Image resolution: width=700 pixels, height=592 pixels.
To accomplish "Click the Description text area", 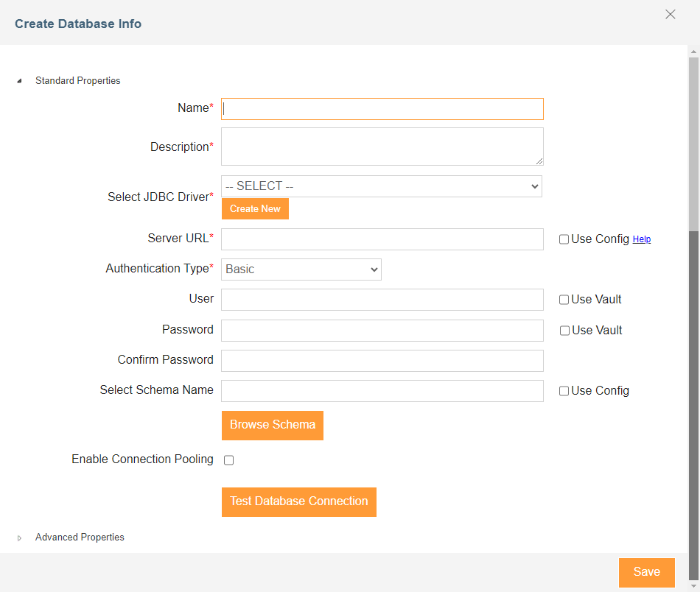I will pyautogui.click(x=382, y=147).
